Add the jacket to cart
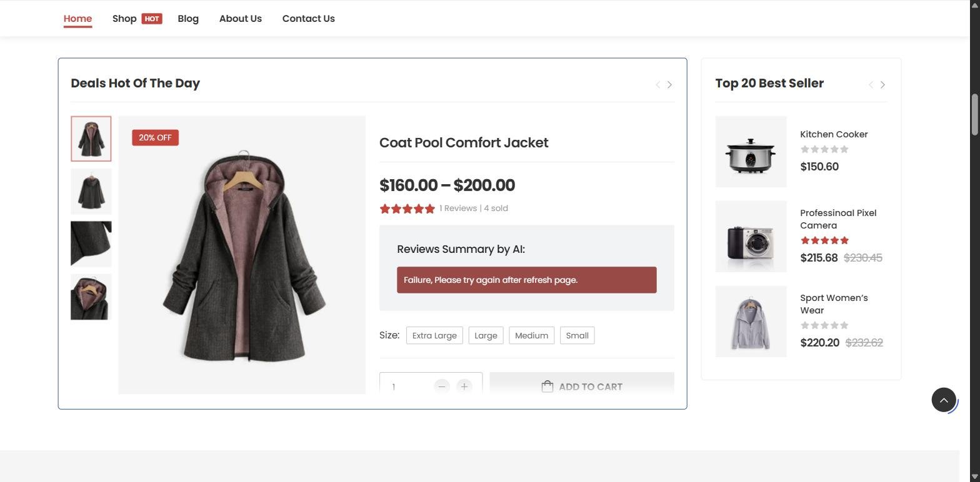Viewport: 980px width, 482px height. [581, 386]
